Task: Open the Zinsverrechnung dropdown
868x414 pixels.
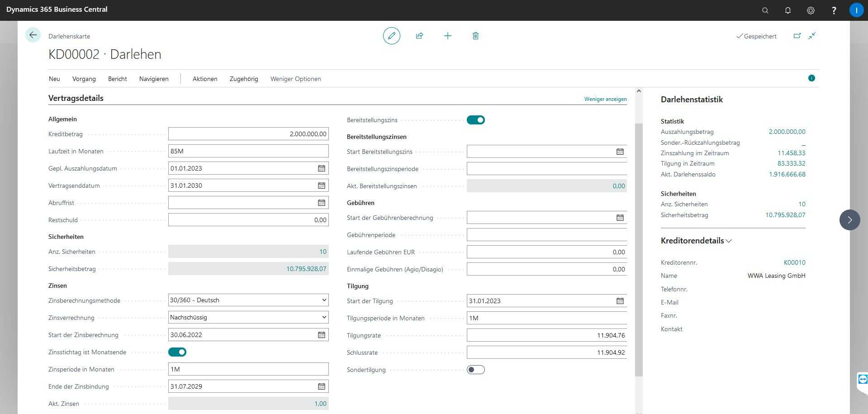Action: [248, 317]
